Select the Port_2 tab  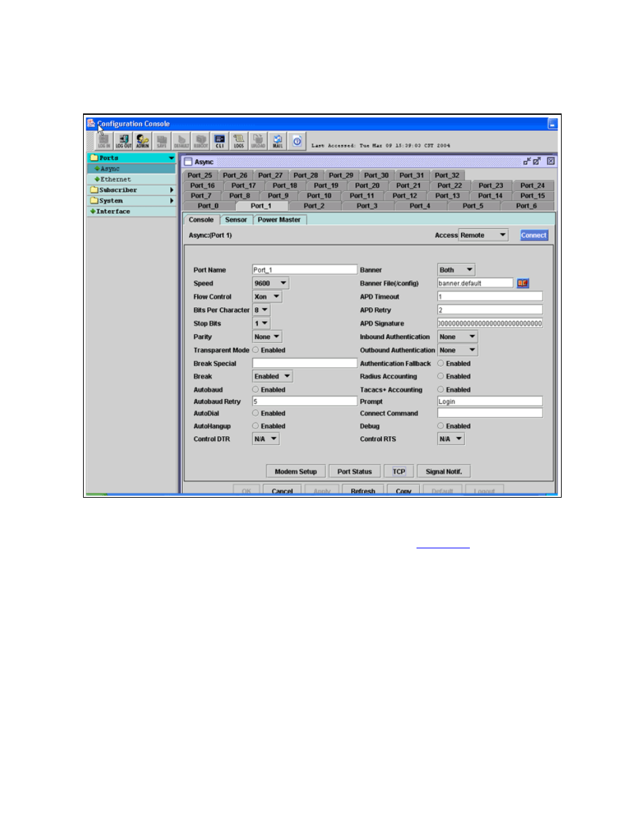(x=314, y=206)
